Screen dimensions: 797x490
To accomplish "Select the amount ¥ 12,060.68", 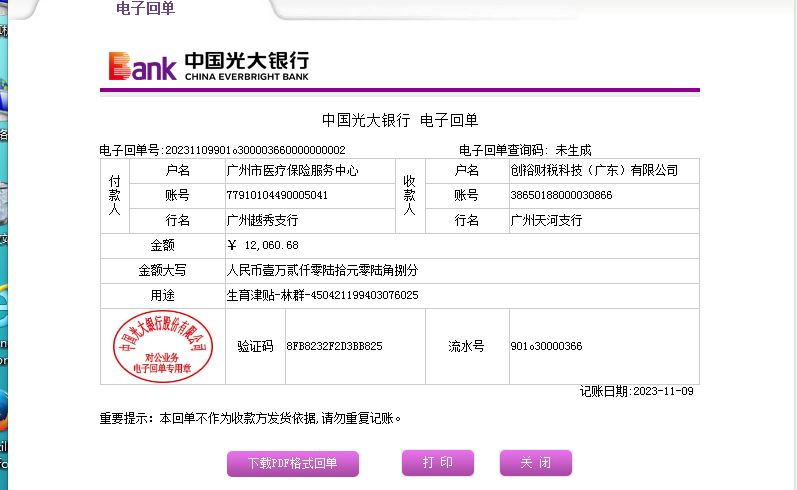I will tap(263, 246).
